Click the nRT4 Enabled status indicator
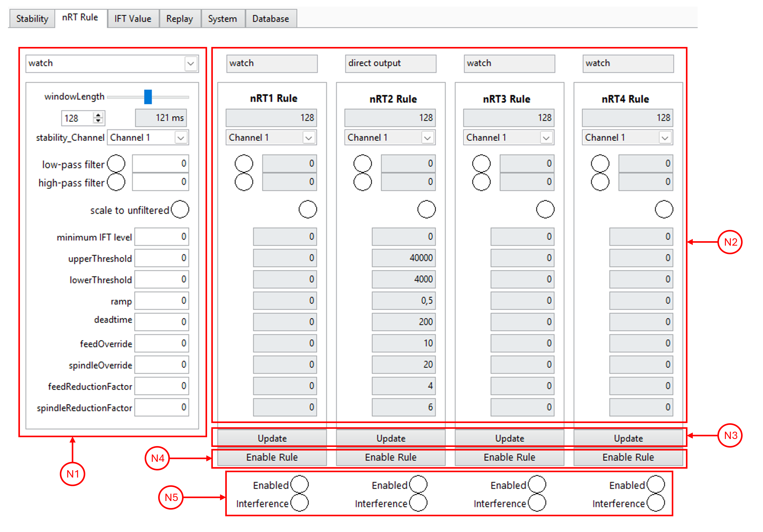The height and width of the screenshot is (532, 763). coord(656,484)
